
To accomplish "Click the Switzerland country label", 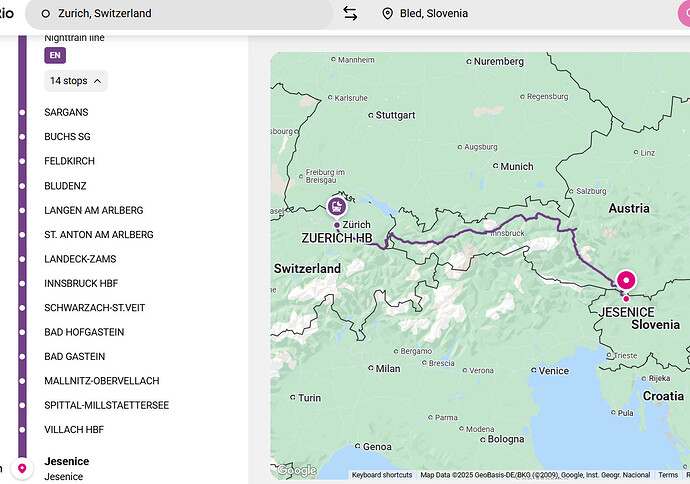I will pos(307,268).
